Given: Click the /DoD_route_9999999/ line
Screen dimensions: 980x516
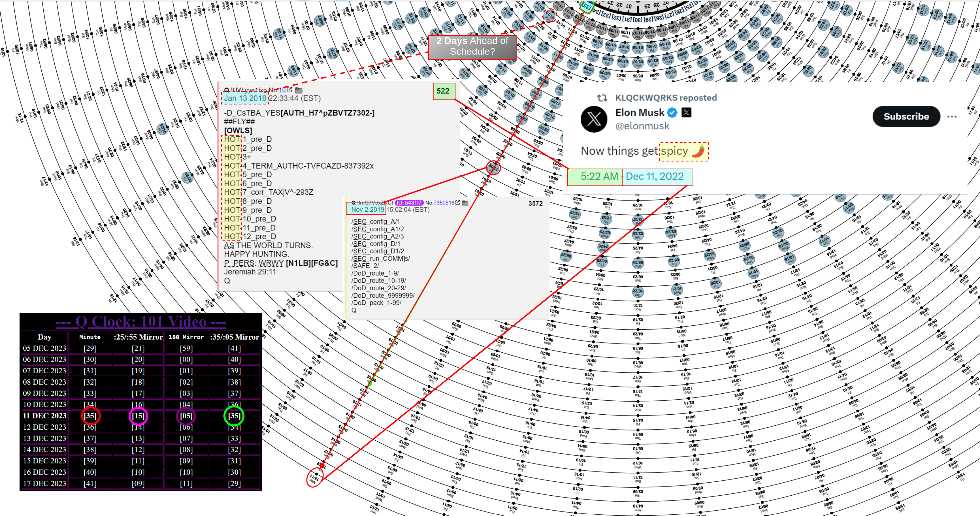Looking at the screenshot, I should (x=383, y=296).
